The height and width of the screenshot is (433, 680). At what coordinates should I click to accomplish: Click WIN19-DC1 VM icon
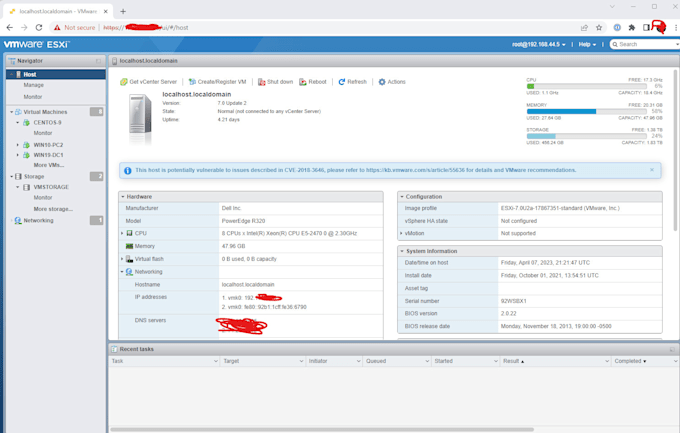point(26,155)
